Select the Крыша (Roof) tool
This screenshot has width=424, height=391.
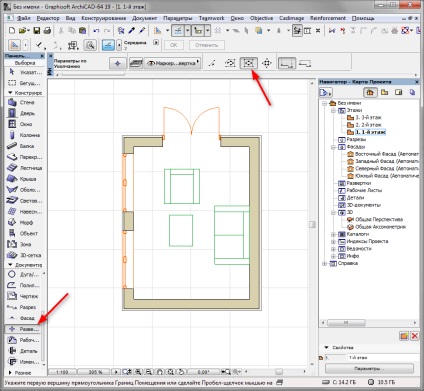(24, 179)
